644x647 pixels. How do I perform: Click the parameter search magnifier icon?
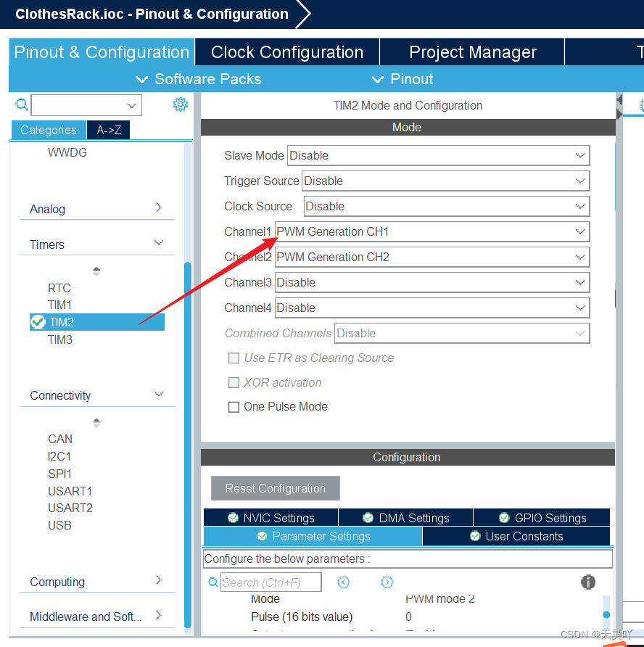(x=213, y=582)
